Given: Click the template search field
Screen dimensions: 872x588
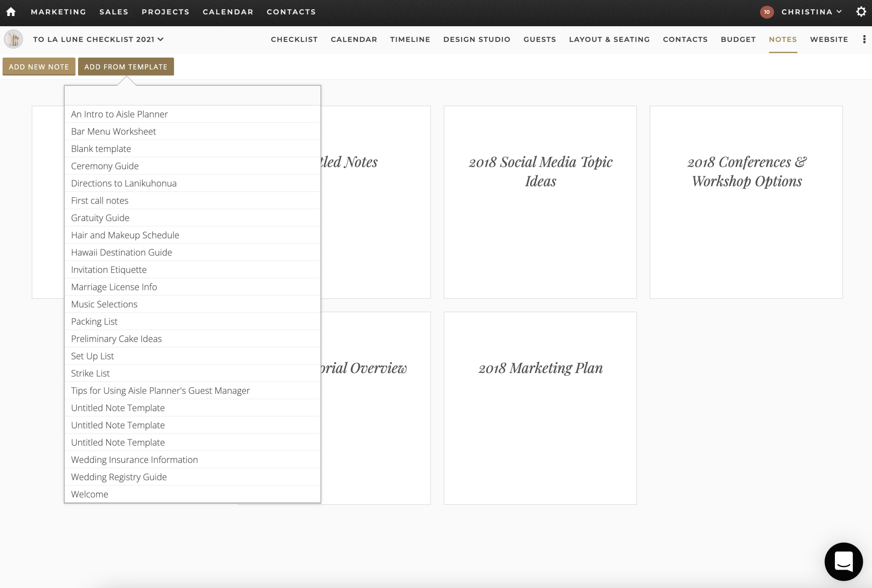Looking at the screenshot, I should pos(192,96).
